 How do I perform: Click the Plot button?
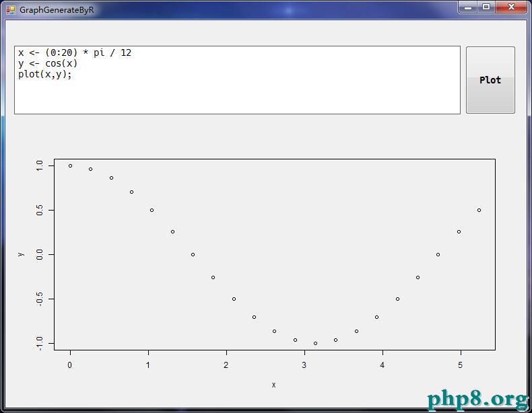tap(490, 80)
